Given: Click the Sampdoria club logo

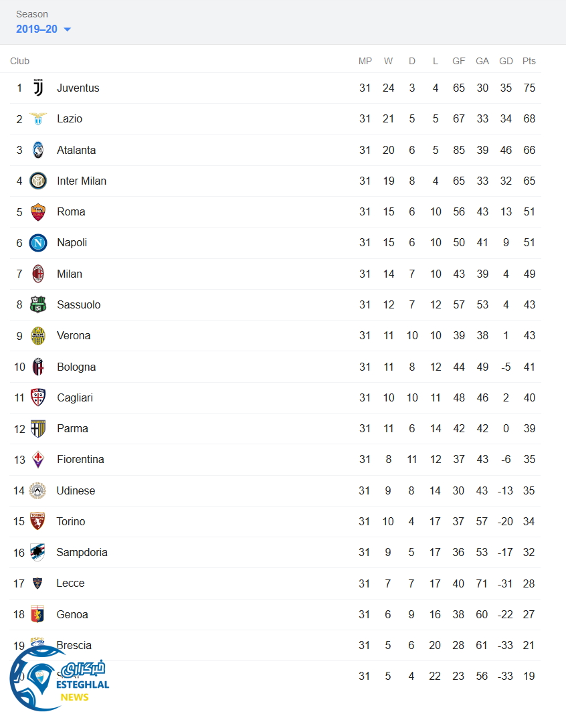Looking at the screenshot, I should (x=38, y=552).
